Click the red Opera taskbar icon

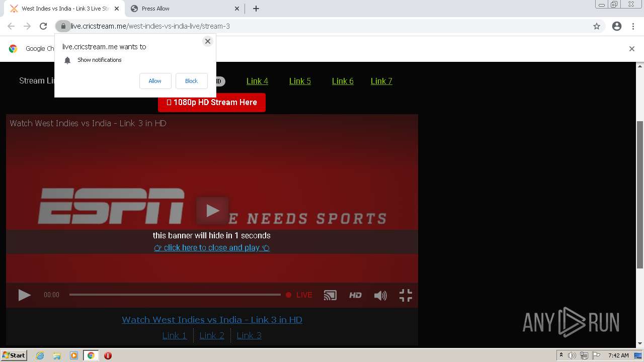(108, 355)
